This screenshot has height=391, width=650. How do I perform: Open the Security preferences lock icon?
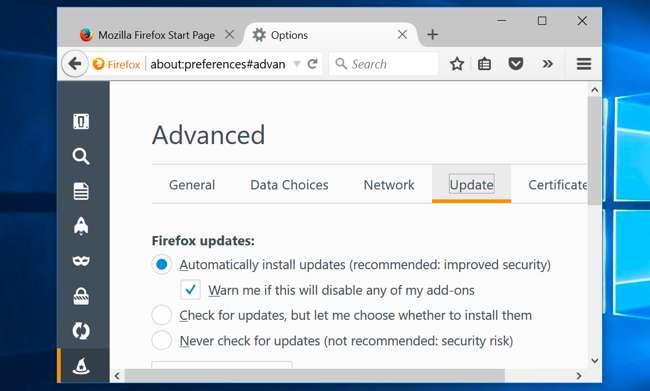(x=81, y=296)
